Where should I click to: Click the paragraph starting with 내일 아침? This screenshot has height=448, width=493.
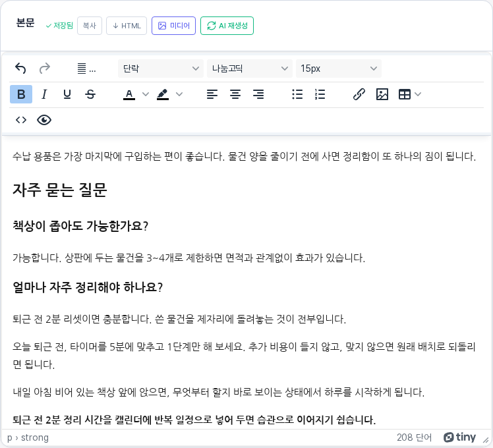219,393
